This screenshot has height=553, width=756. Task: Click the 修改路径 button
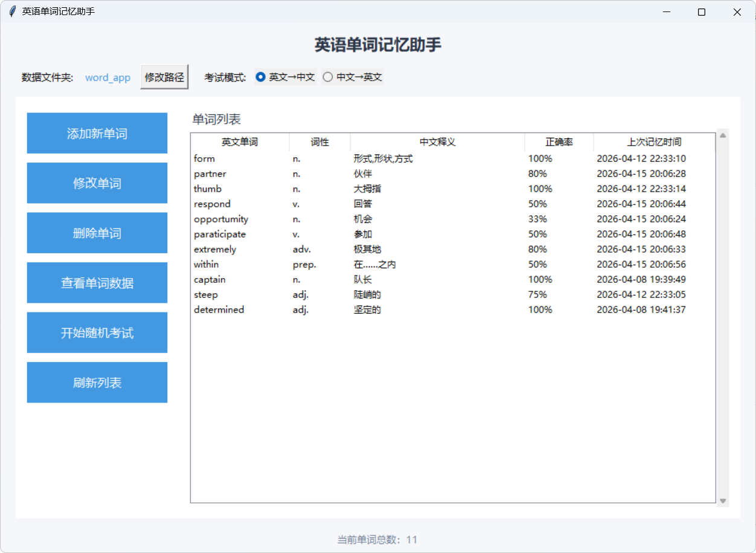(164, 77)
